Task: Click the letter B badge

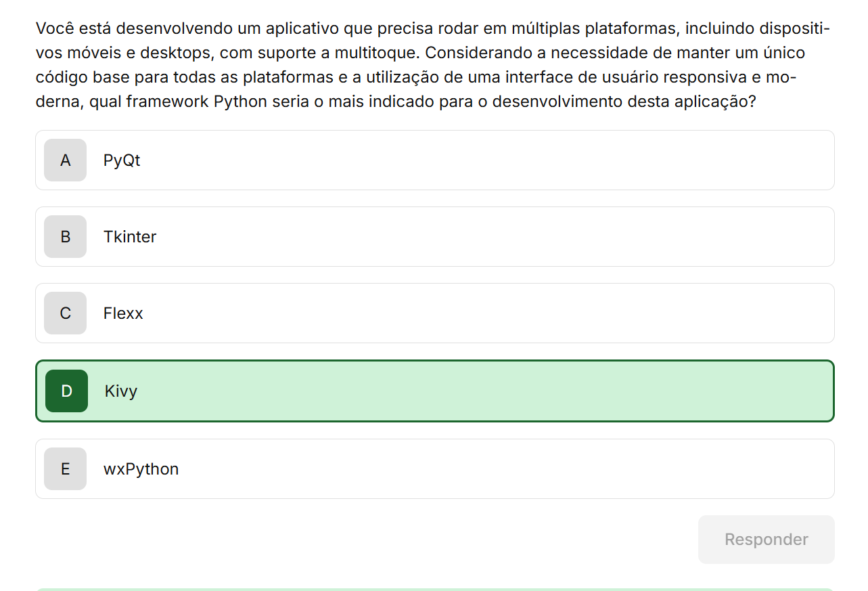Action: point(65,237)
